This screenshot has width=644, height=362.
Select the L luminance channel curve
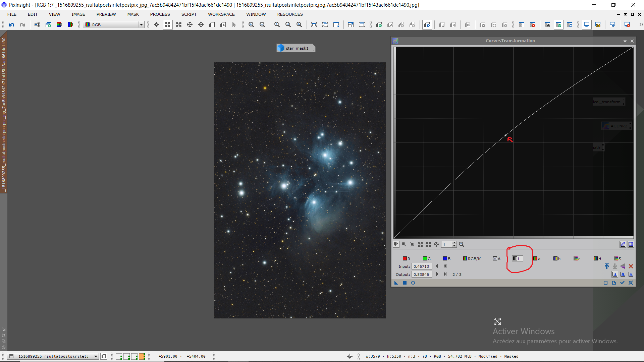(x=517, y=258)
